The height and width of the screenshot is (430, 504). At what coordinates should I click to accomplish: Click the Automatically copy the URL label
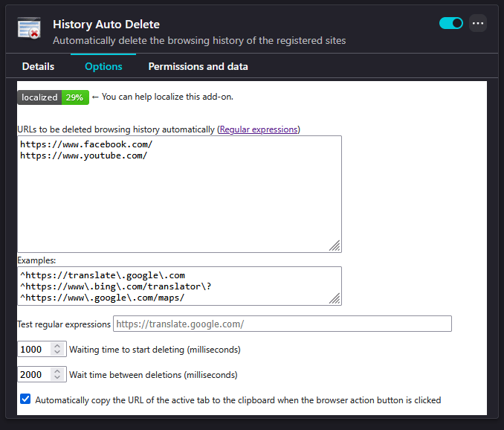tap(238, 399)
